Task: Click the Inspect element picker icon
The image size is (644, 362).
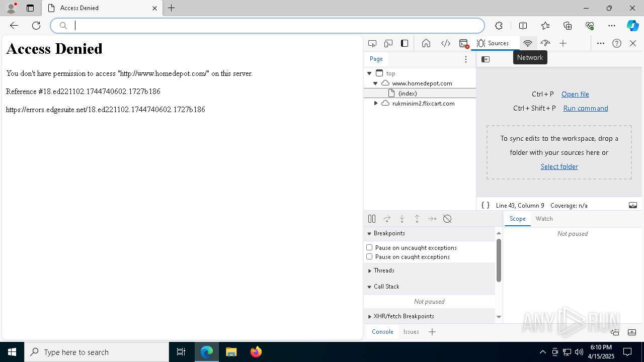Action: click(372, 43)
